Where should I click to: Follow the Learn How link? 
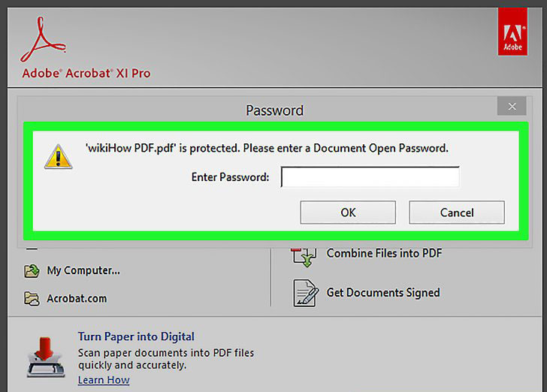[104, 380]
